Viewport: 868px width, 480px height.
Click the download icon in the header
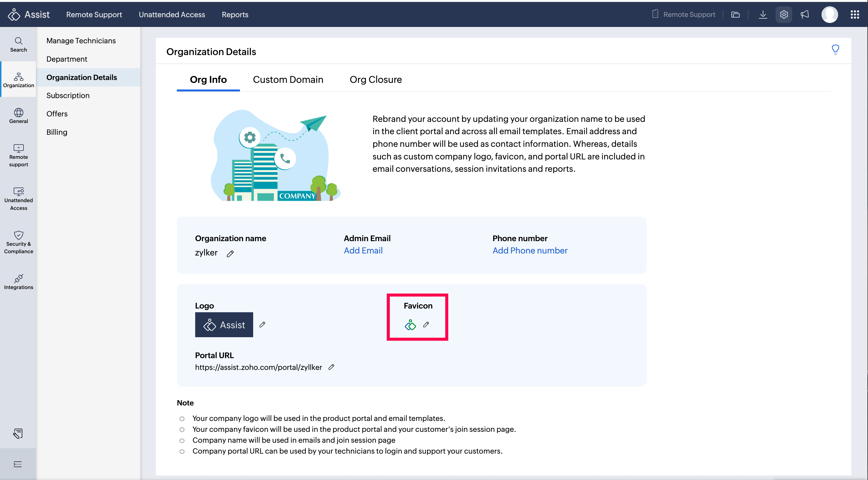[x=763, y=14]
